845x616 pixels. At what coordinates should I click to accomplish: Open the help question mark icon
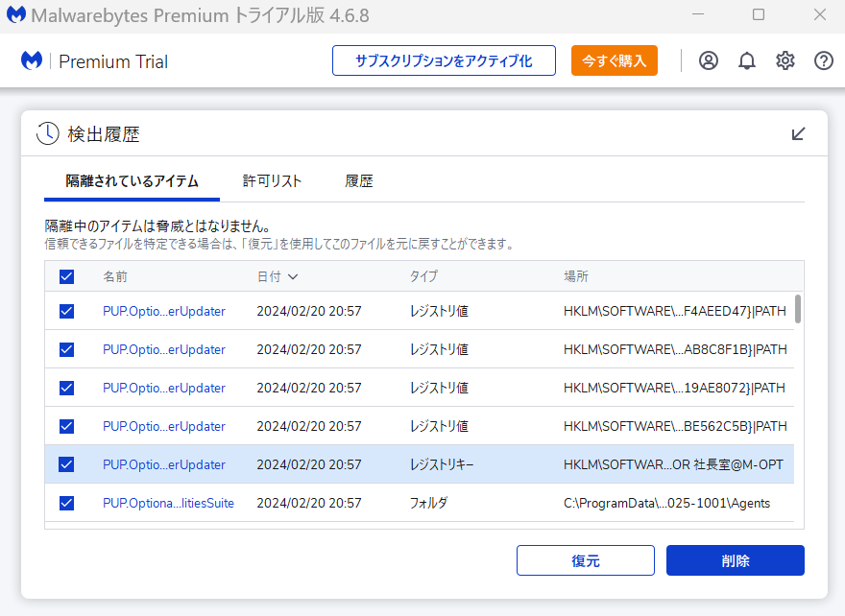(x=824, y=60)
